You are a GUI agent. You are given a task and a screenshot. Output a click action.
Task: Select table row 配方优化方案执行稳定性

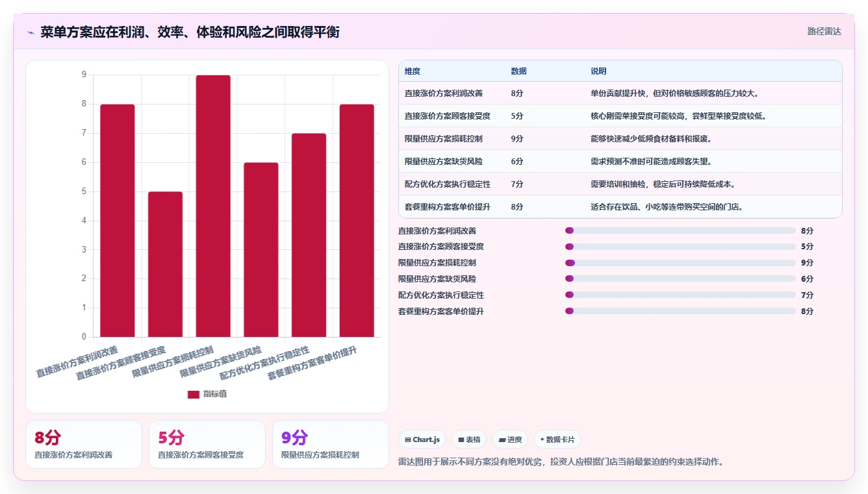(x=620, y=184)
